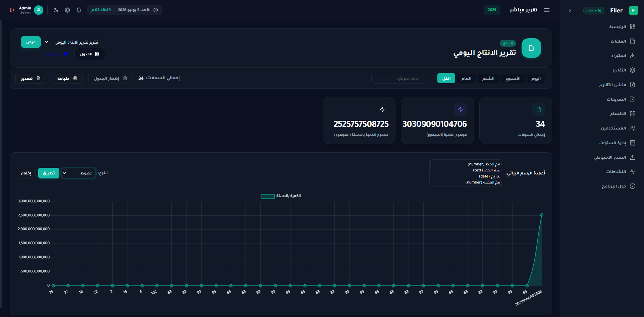Open the hamburger menu next to تقرير مباشر
Screen dimensions: 644x317
point(547,10)
